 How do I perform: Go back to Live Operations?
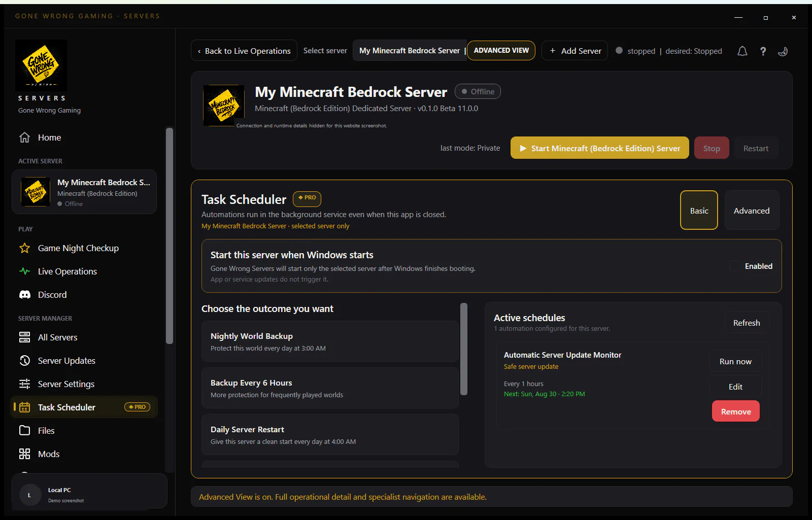click(x=244, y=51)
